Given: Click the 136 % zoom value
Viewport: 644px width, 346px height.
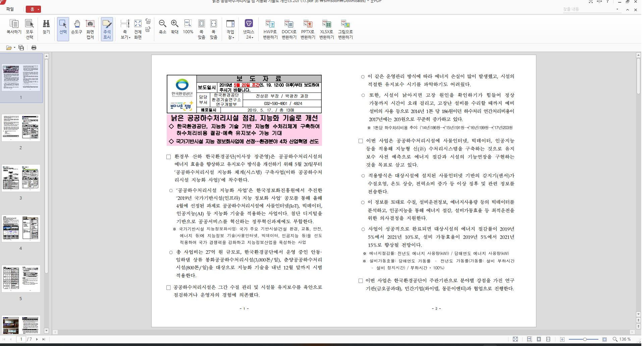Looking at the screenshot, I should pyautogui.click(x=625, y=339).
